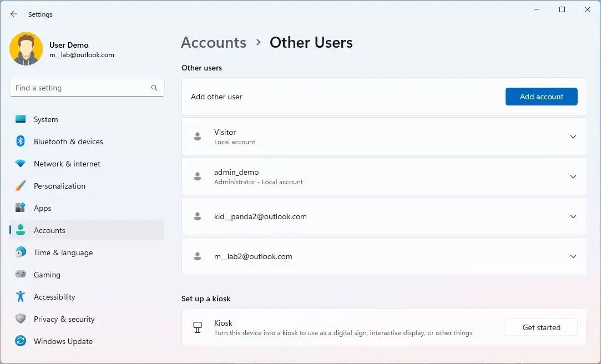Click the search magnifier icon

coord(154,88)
